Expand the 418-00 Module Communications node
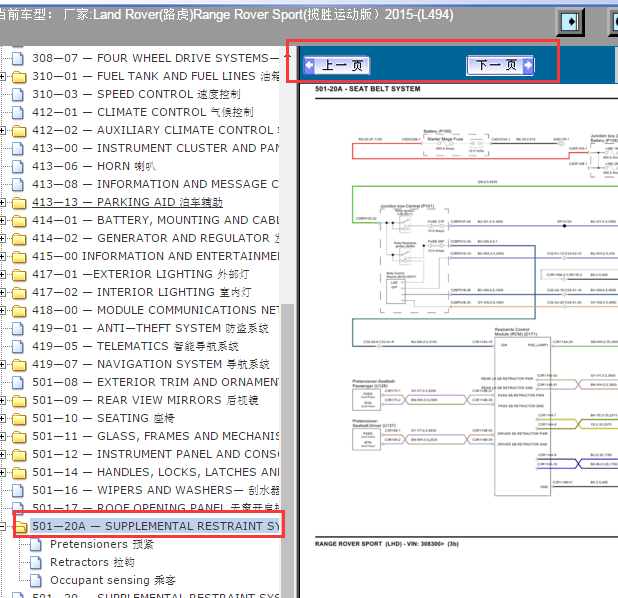The height and width of the screenshot is (598, 618). click(x=2, y=310)
